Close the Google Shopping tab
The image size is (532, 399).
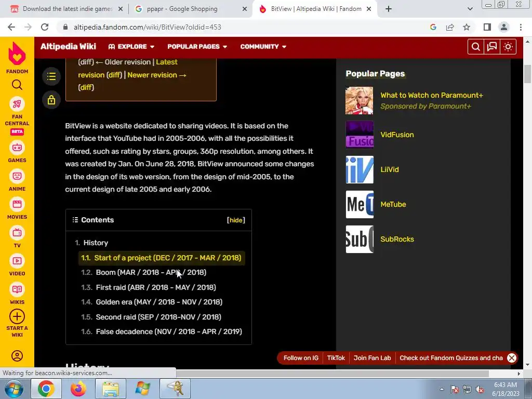coord(245,9)
